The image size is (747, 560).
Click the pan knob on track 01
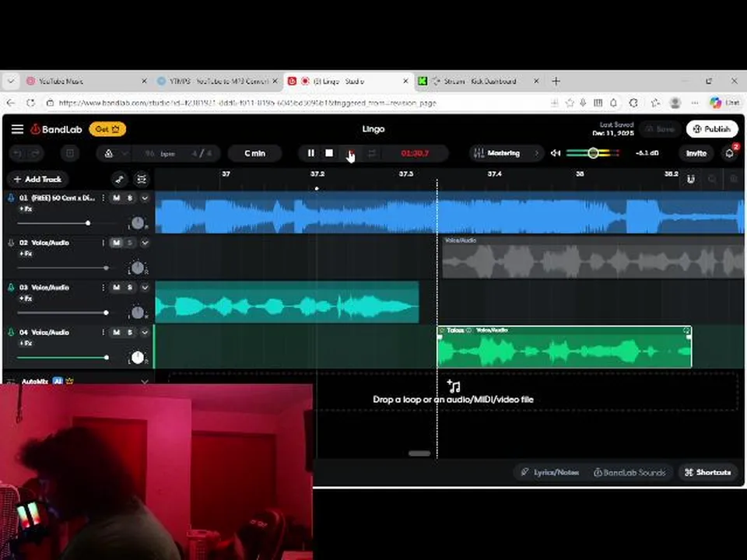coord(137,222)
